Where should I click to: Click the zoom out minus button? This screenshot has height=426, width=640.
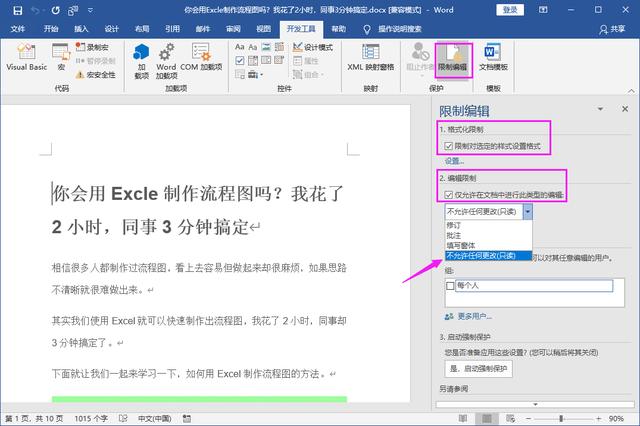529,418
